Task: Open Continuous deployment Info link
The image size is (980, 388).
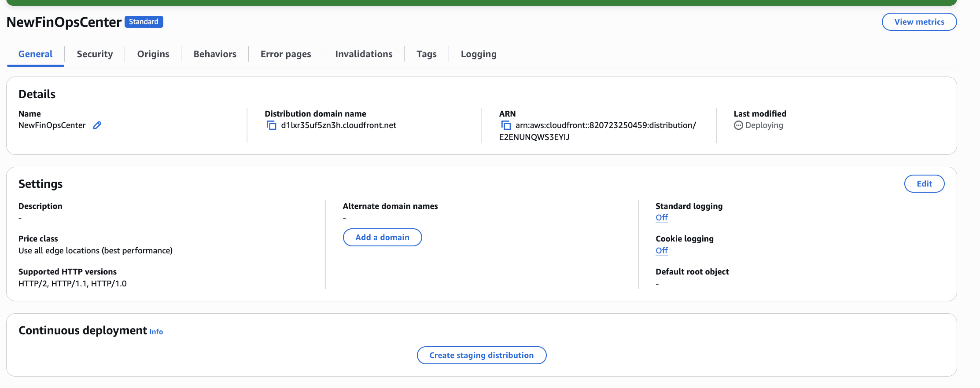Action: [156, 332]
